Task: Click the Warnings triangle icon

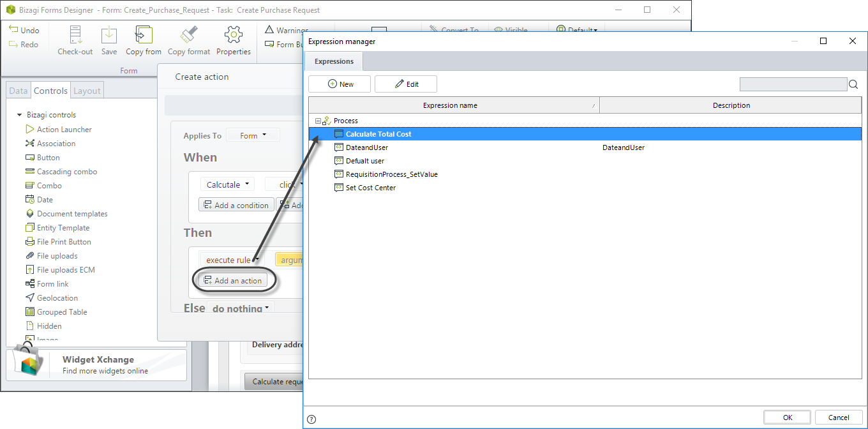Action: pos(269,30)
